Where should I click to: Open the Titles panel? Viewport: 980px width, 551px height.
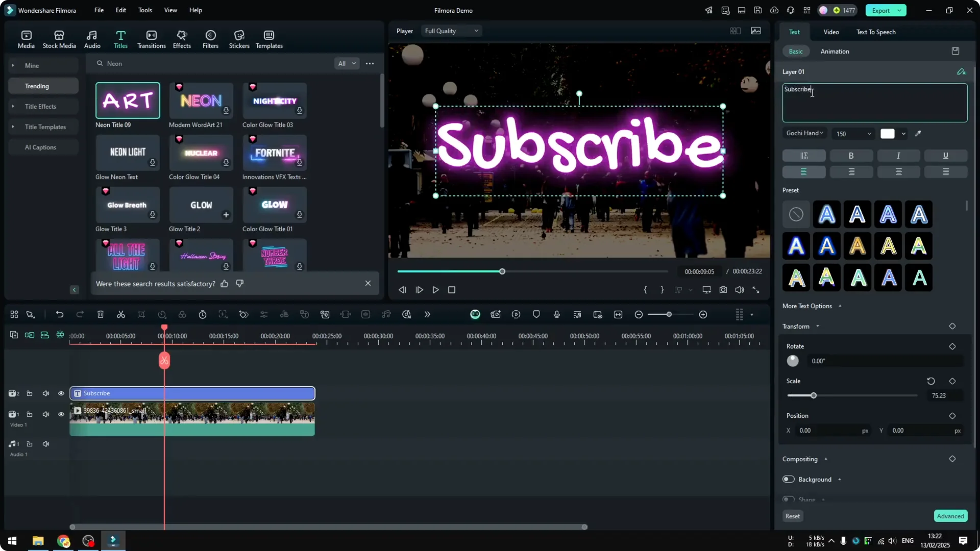pos(120,38)
